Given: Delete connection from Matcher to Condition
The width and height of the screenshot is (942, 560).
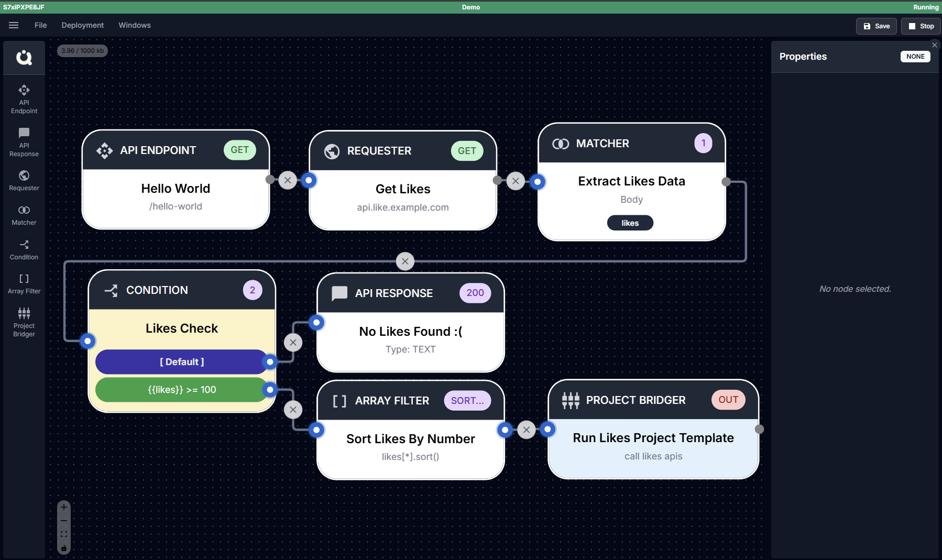Looking at the screenshot, I should (405, 261).
